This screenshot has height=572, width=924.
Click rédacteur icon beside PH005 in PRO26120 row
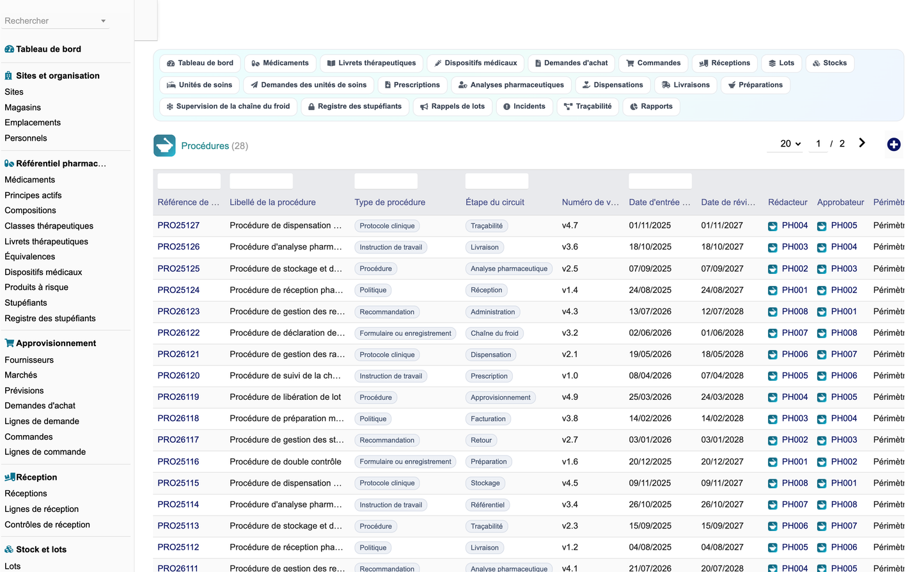coord(772,376)
